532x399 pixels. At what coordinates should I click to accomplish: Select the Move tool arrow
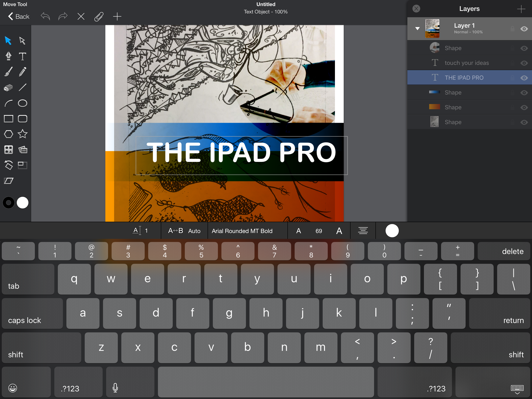coord(8,41)
